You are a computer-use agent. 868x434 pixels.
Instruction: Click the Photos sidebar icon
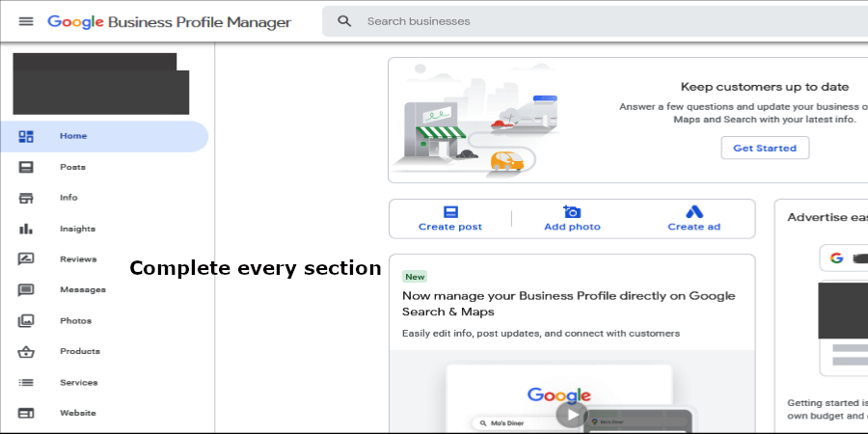click(x=26, y=320)
